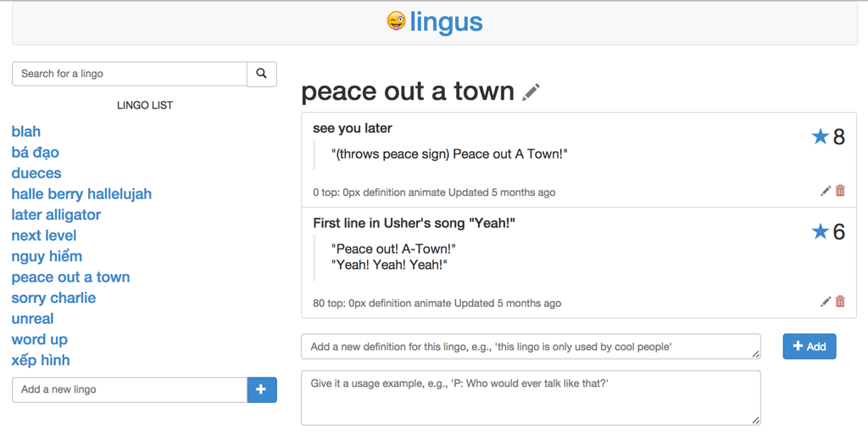This screenshot has height=441, width=868.
Task: Click the new definition text box
Action: click(x=531, y=346)
